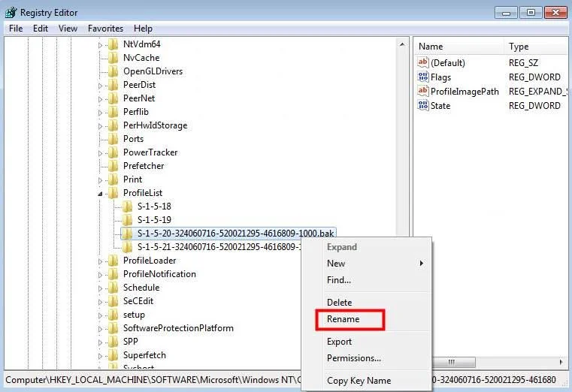Expand the Perflib key
The width and height of the screenshot is (572, 392).
(100, 113)
